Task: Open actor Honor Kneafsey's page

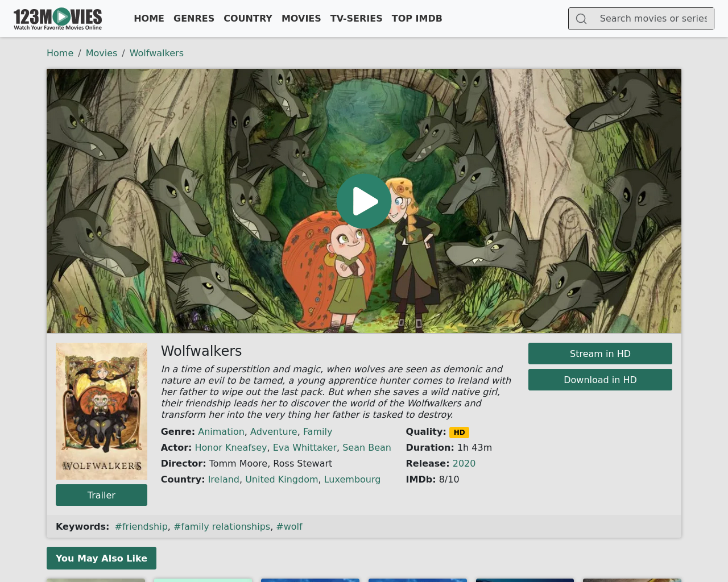Action: [x=231, y=447]
